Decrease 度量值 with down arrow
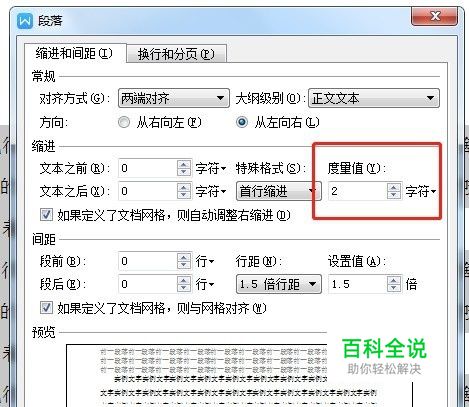 click(394, 195)
